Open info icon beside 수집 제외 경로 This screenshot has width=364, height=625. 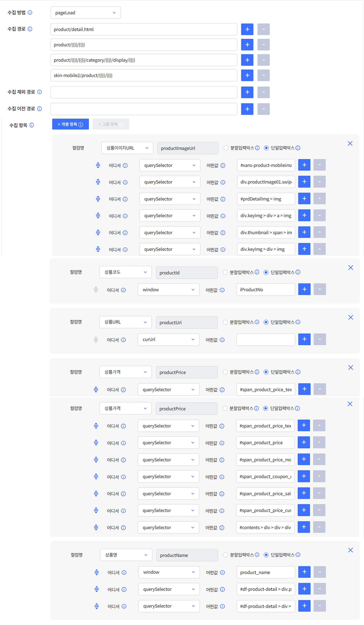tap(39, 92)
